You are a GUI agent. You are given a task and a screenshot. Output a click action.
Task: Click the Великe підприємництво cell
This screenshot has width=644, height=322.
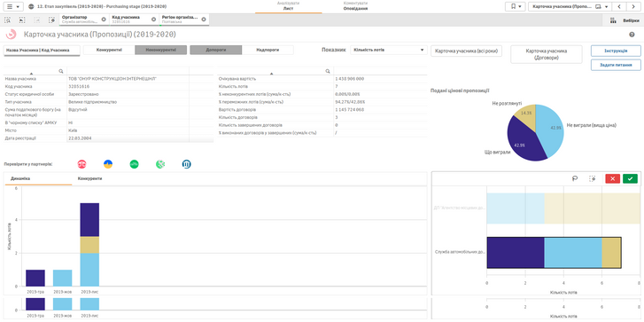point(128,102)
